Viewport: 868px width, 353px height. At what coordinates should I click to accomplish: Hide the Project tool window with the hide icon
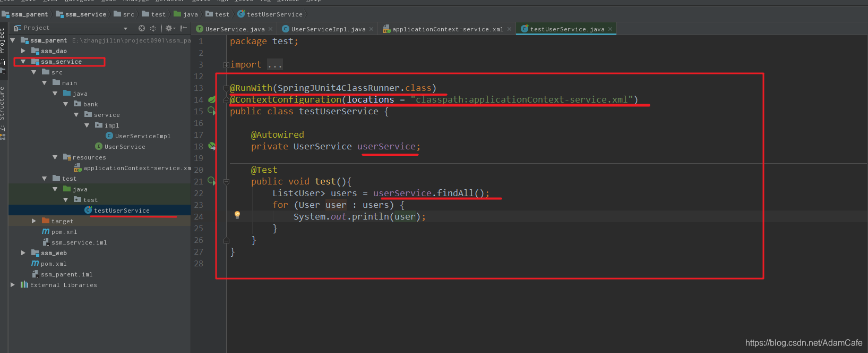[184, 28]
